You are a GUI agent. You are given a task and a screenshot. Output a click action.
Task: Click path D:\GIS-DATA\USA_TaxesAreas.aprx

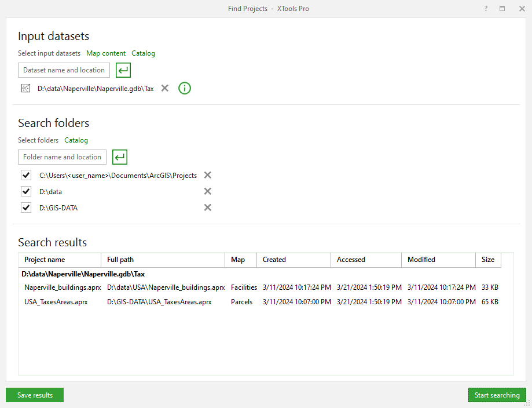(x=159, y=302)
